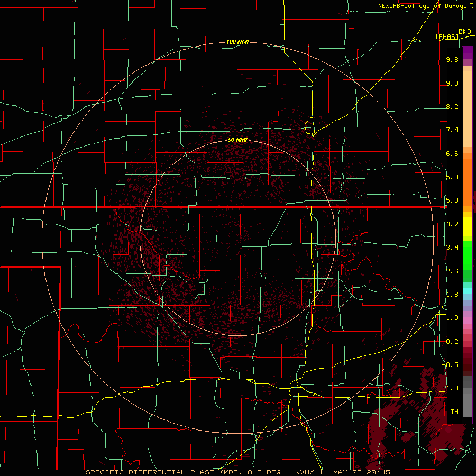This screenshot has width=476, height=476.
Task: Click the 100 NMI range ring label
Action: (237, 42)
